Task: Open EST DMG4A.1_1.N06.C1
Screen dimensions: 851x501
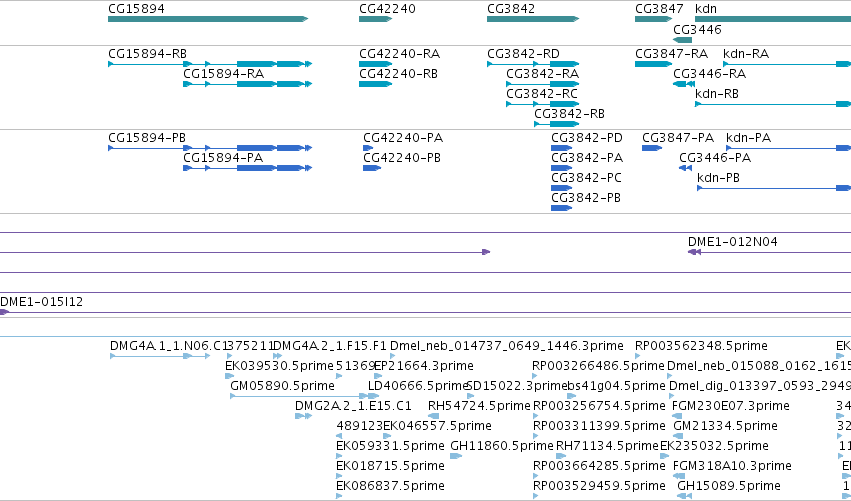Action: [x=167, y=346]
